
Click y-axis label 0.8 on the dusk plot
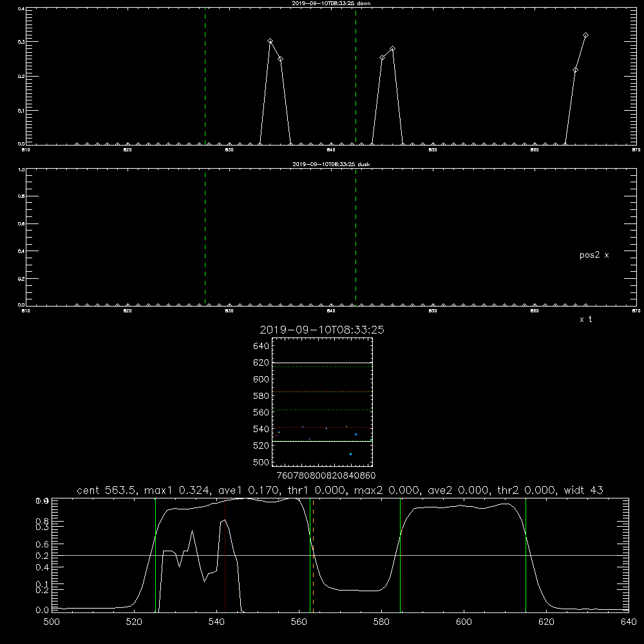click(x=21, y=196)
